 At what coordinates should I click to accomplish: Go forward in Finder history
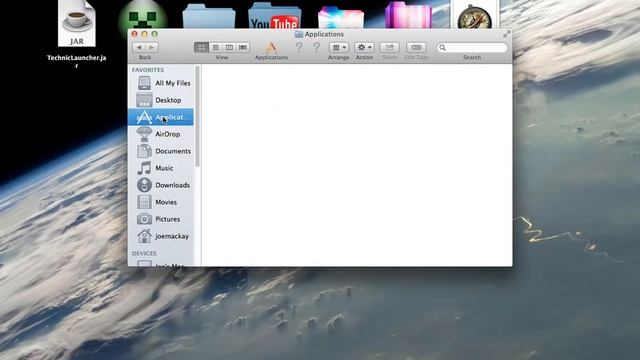(152, 47)
